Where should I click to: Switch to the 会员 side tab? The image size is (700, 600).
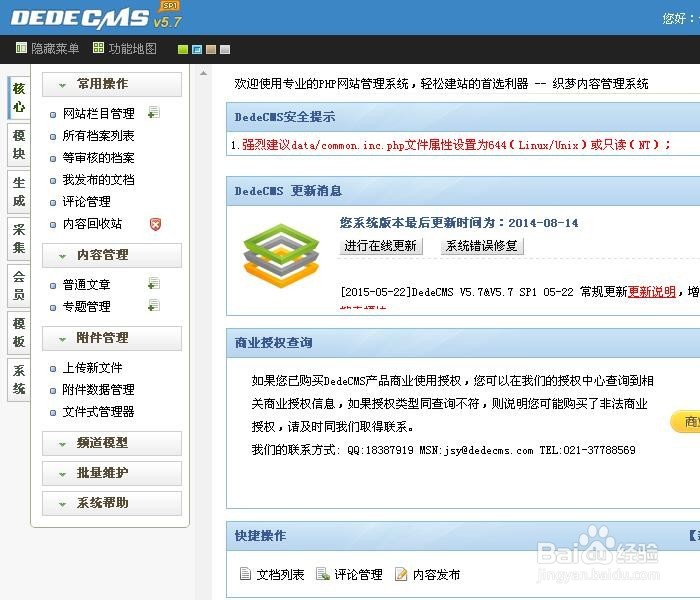pos(19,286)
